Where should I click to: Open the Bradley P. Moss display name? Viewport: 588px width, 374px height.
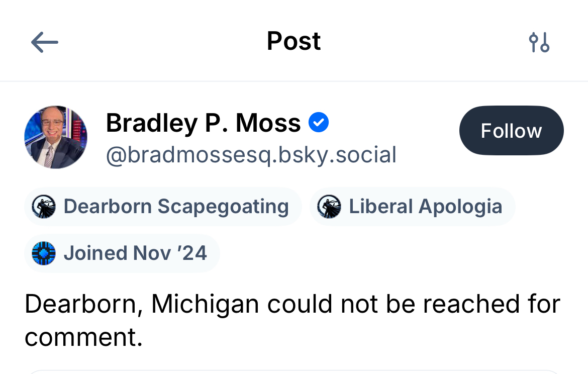[203, 123]
